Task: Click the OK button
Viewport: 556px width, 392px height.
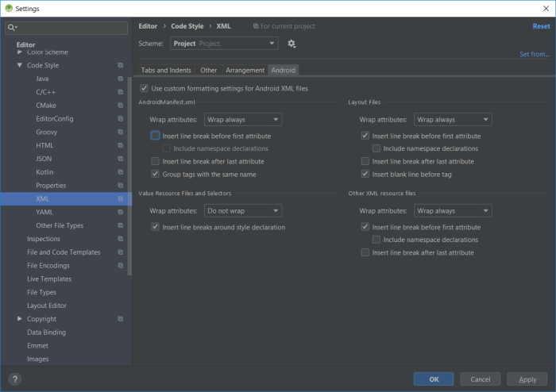Action: [434, 379]
